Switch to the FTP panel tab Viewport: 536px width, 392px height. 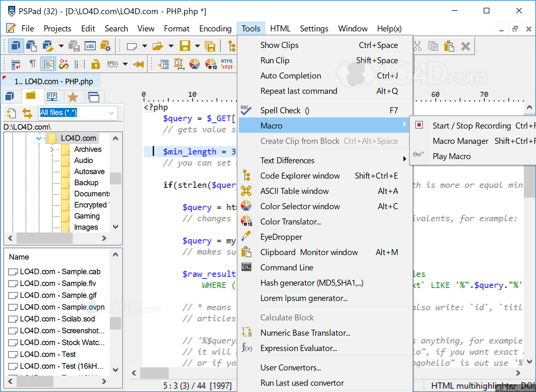52,96
